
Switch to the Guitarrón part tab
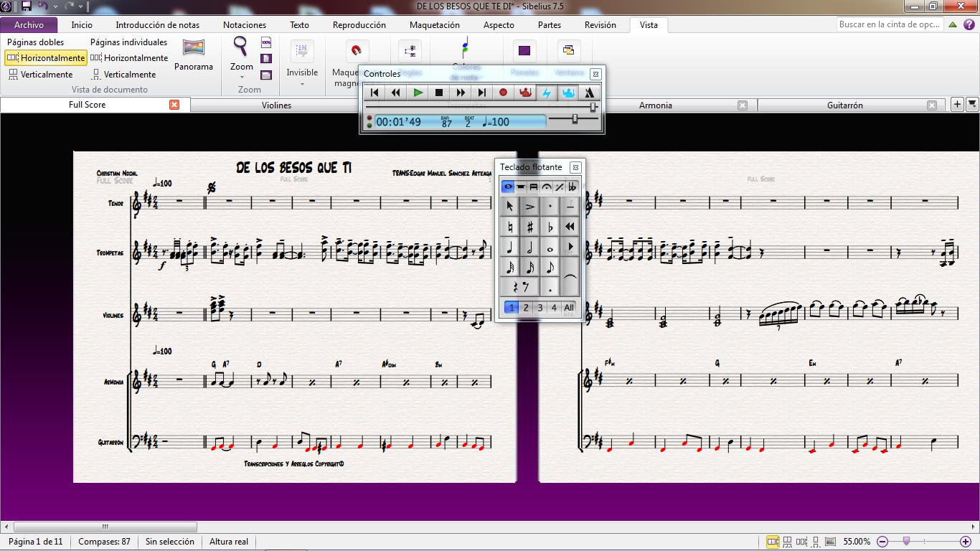tap(845, 105)
